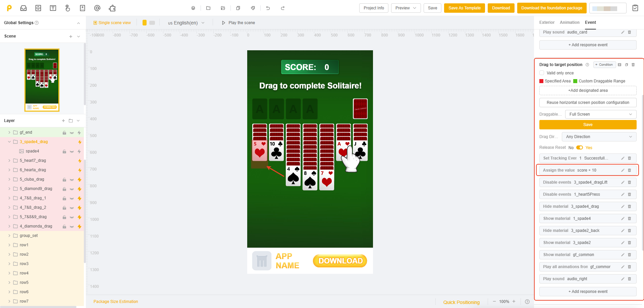Add a new layer with the plus icon
Image resolution: width=644 pixels, height=308 pixels.
63,121
